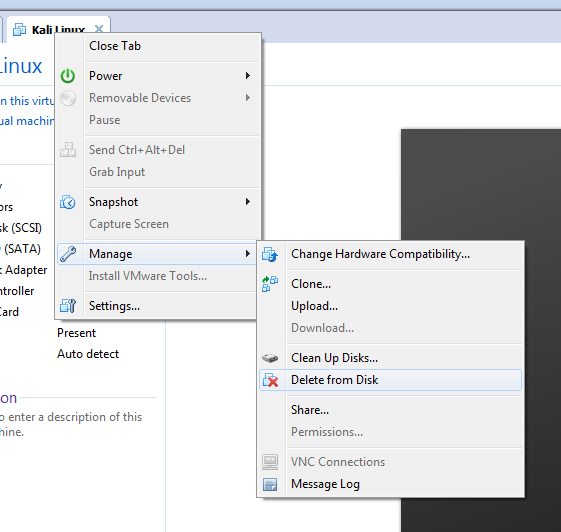561x532 pixels.
Task: Click the Delete from Disk red X icon
Action: click(x=270, y=380)
